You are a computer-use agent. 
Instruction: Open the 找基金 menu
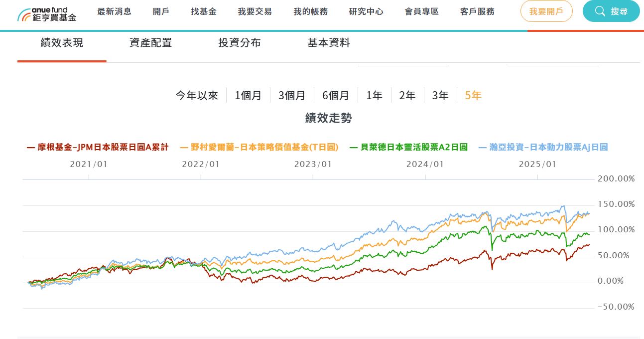click(x=204, y=11)
